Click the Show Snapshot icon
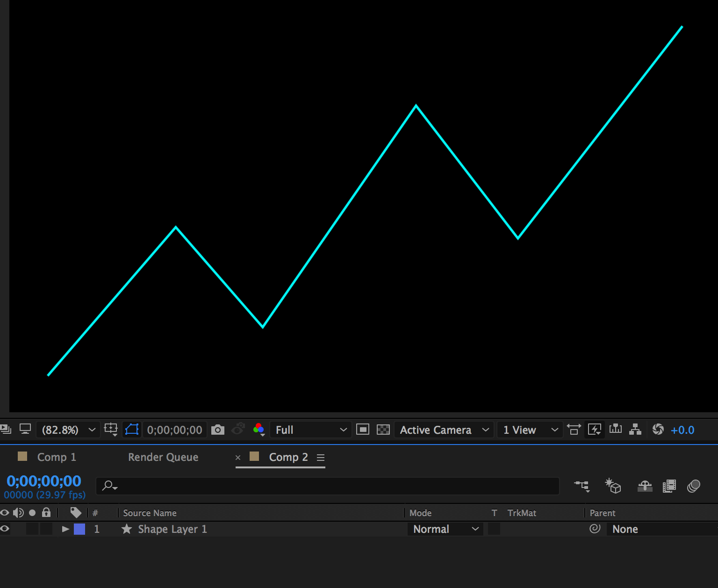The width and height of the screenshot is (718, 588). pos(238,429)
